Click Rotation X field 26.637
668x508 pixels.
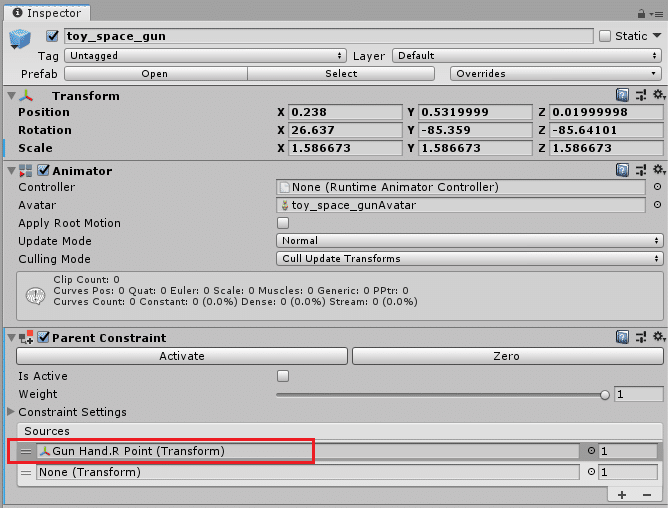point(345,130)
